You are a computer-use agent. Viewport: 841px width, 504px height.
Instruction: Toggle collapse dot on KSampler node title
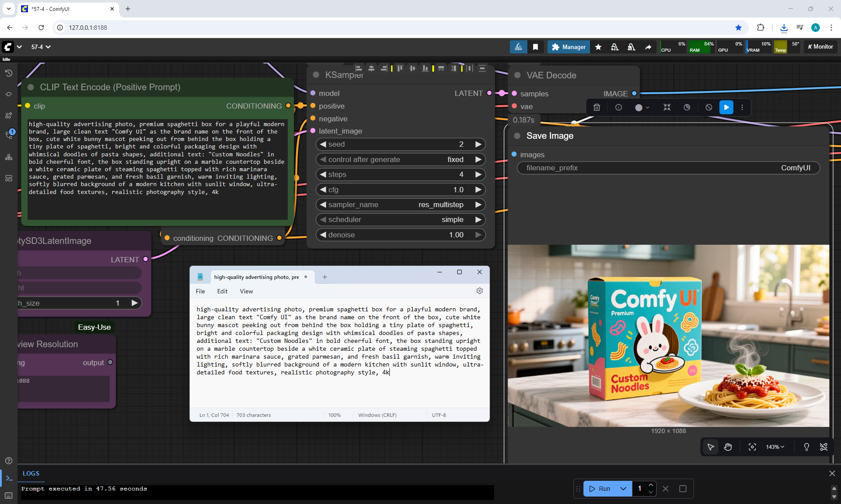[x=316, y=75]
